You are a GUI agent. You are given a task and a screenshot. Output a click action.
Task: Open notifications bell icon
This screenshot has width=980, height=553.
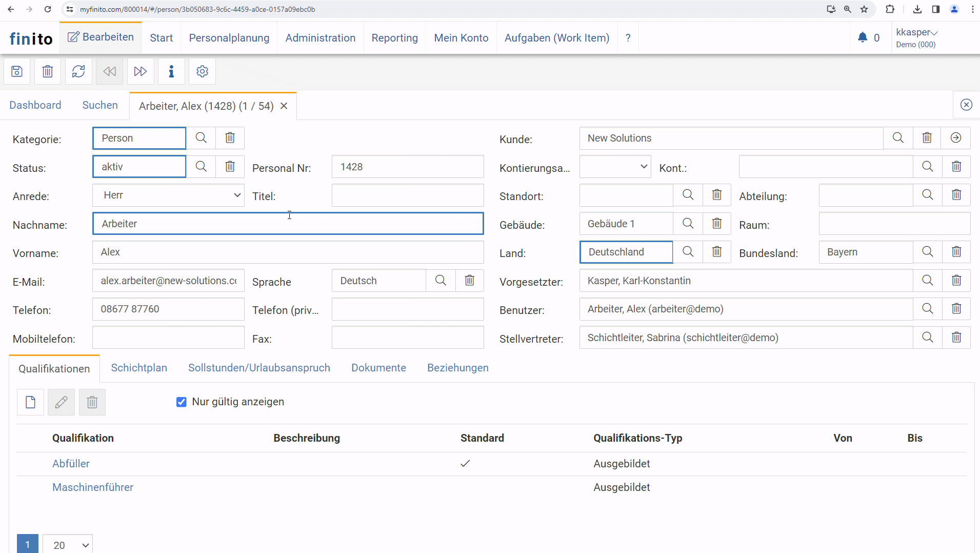coord(863,37)
